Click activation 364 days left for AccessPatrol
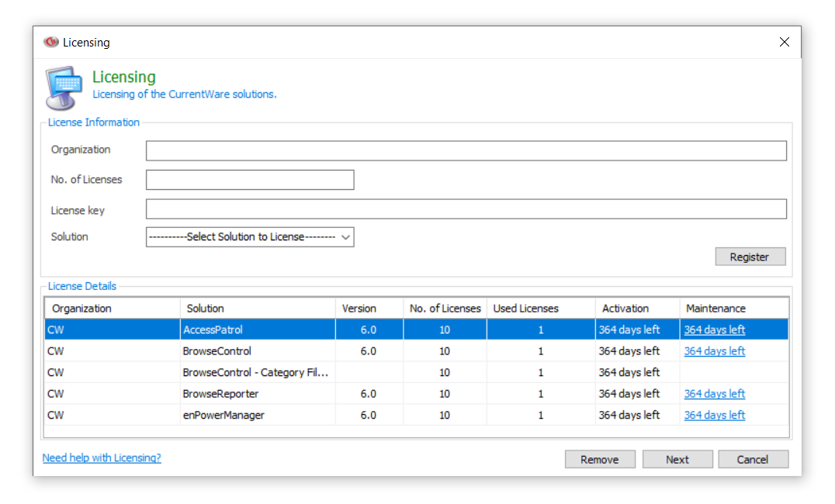The image size is (835, 504). [x=629, y=330]
